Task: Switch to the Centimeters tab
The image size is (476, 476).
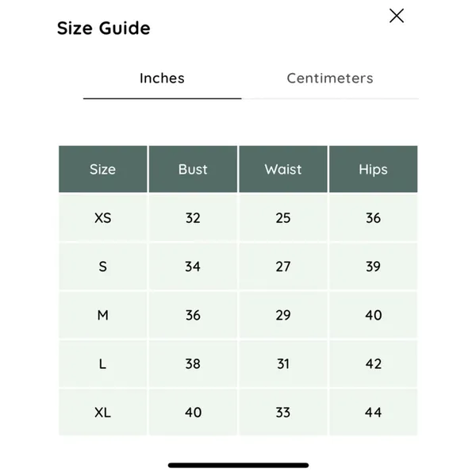Action: [330, 79]
